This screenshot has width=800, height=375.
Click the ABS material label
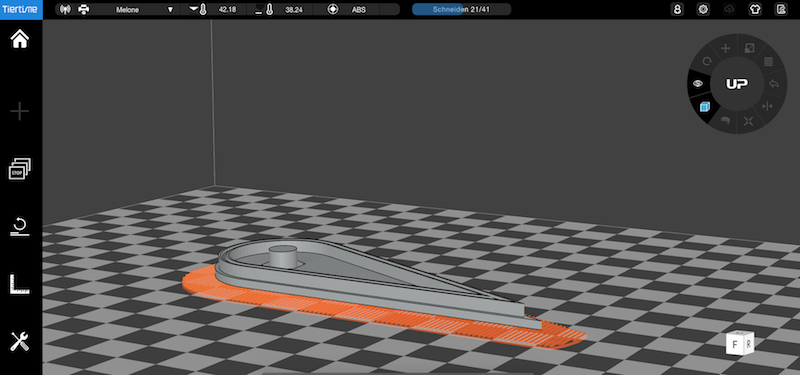[x=359, y=9]
